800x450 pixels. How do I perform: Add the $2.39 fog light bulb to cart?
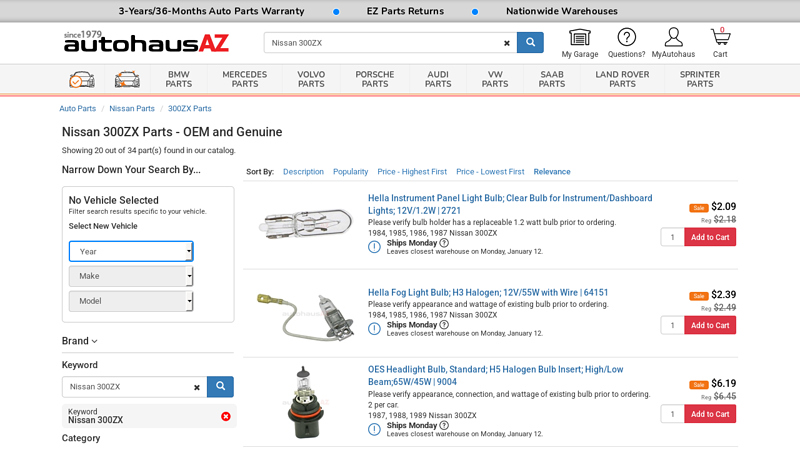710,326
